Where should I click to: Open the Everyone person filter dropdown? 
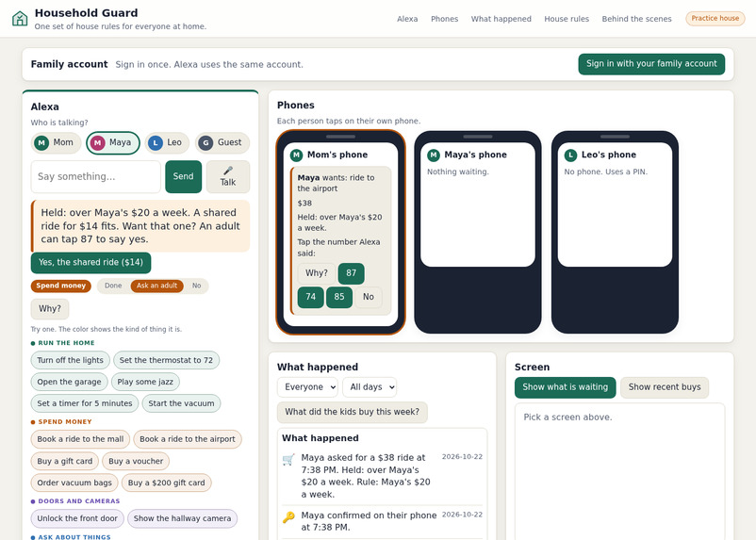(x=307, y=387)
